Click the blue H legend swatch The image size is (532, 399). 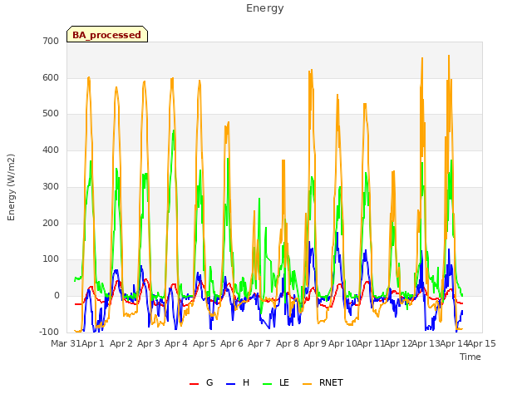[x=231, y=384]
